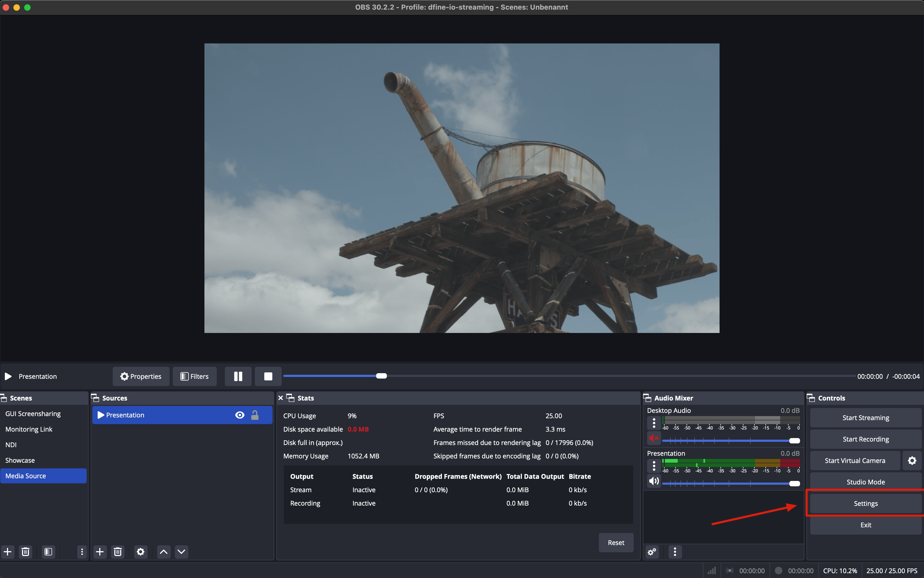Open scene filters icon in Scenes toolbar
The image size is (924, 578).
48,552
